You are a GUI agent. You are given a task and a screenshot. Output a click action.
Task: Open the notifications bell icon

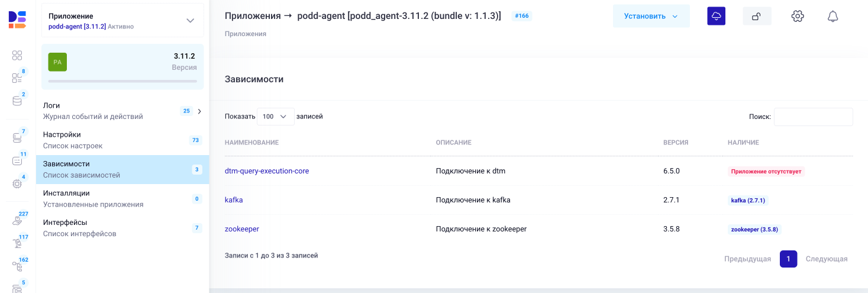point(832,16)
